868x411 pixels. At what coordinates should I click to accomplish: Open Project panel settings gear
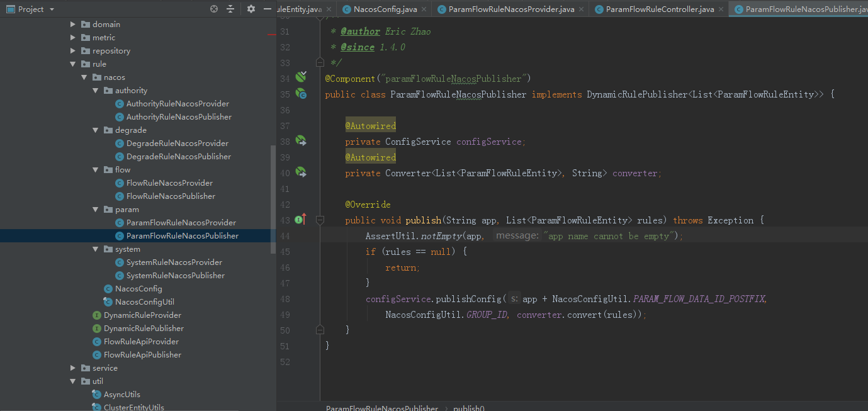(251, 9)
